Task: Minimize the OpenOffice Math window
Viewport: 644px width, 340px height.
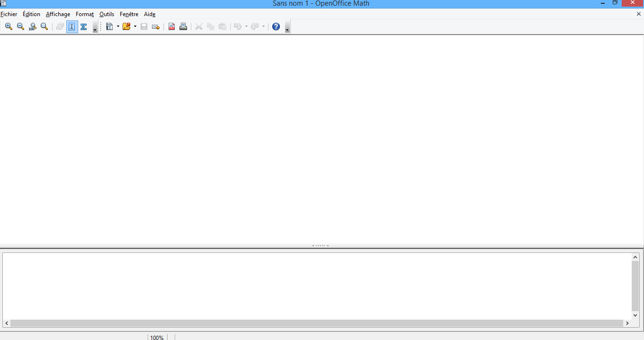Action: (603, 3)
